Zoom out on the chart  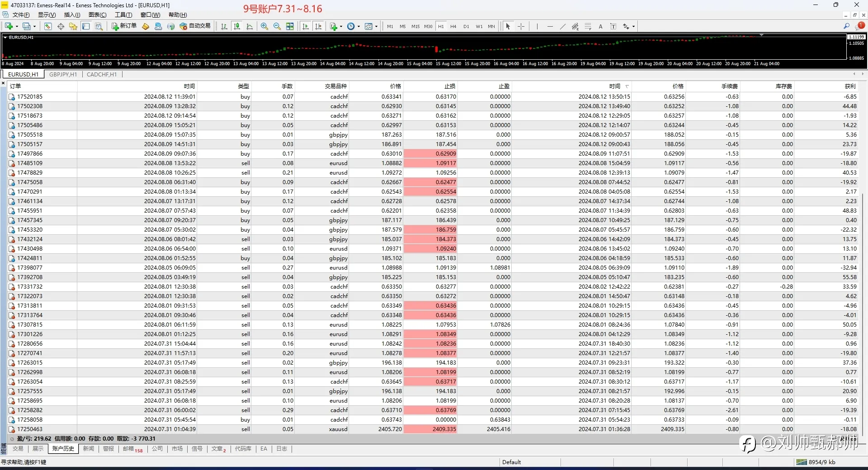[x=277, y=26]
